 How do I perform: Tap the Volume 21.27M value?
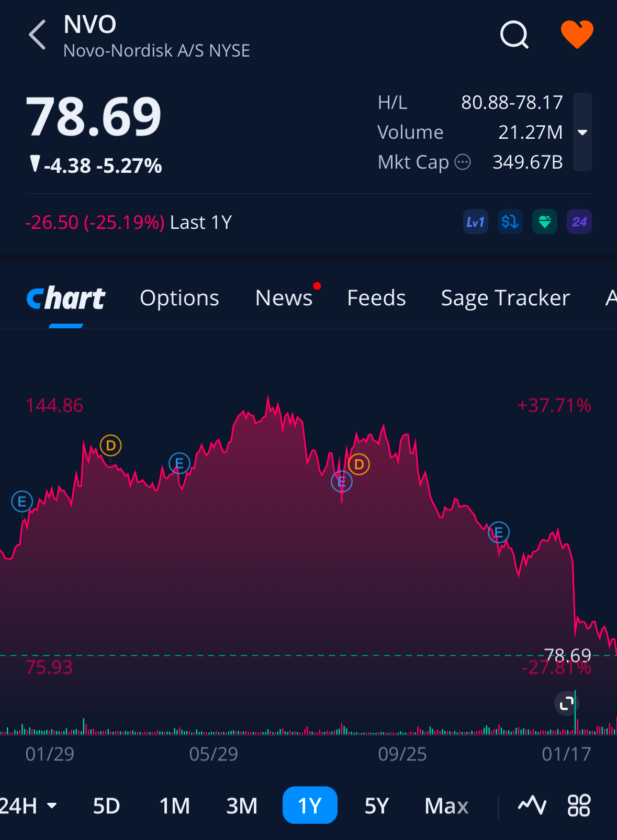pos(530,132)
